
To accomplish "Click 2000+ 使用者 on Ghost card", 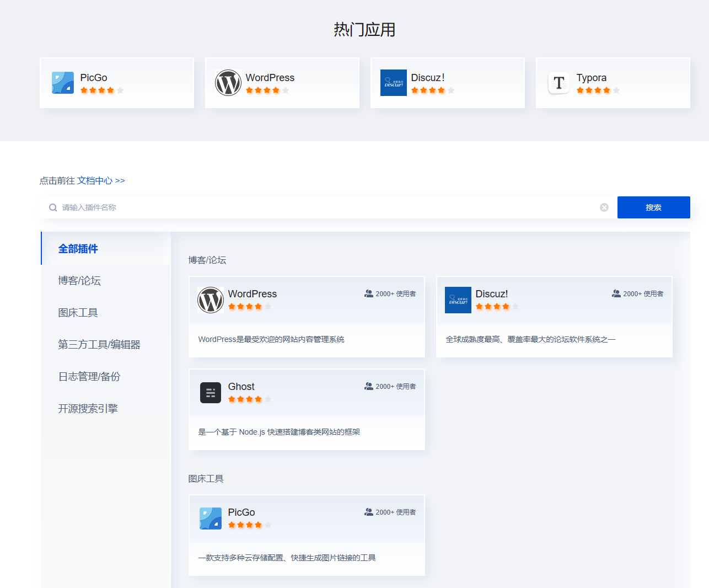I will tap(396, 386).
